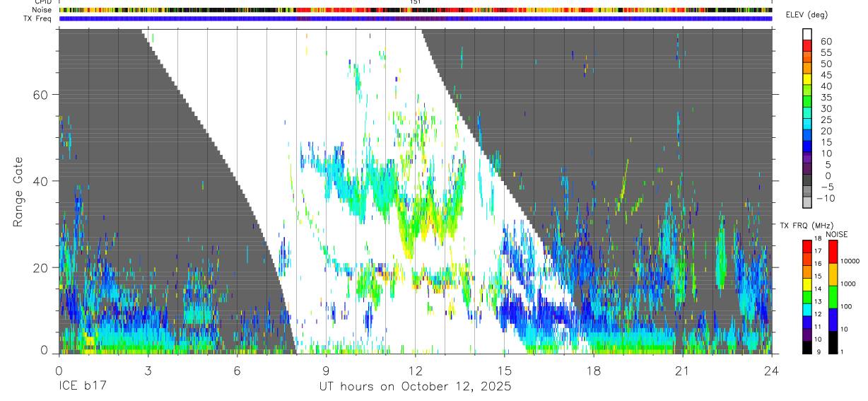Screen dimensions: 868x401
Task: Click the '45' value on ELEV scale
Action: pos(826,75)
